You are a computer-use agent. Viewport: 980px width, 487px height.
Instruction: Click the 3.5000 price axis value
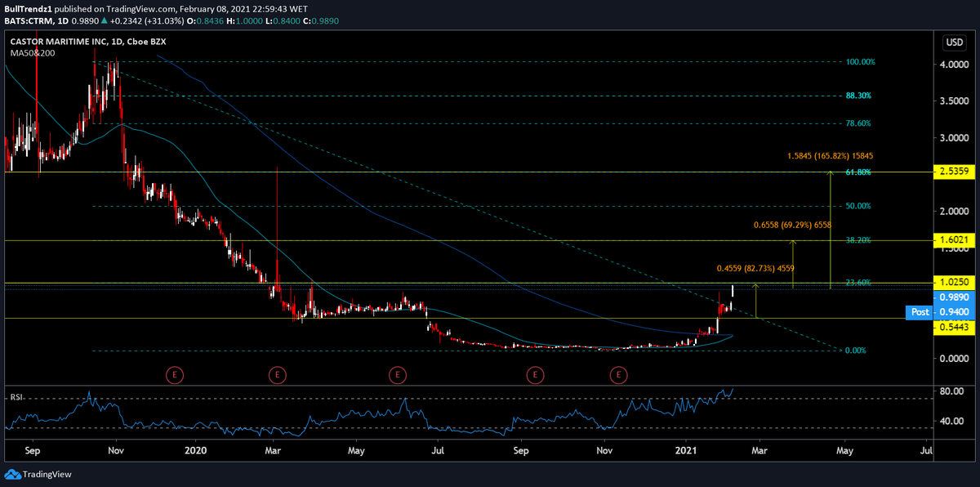(x=953, y=101)
